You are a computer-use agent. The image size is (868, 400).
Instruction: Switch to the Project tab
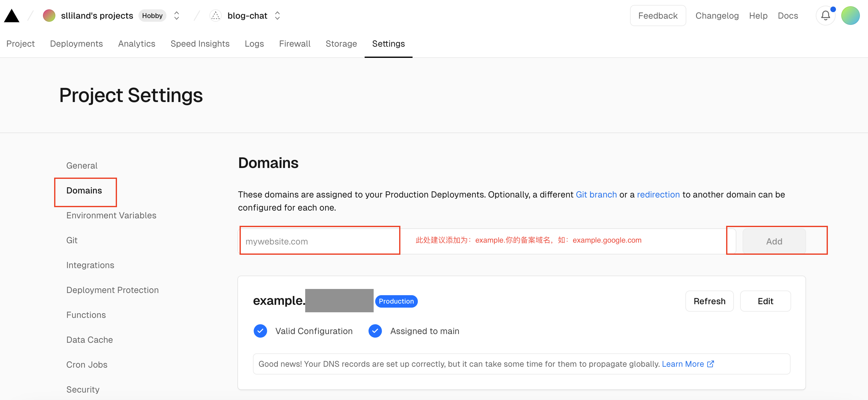coord(21,44)
